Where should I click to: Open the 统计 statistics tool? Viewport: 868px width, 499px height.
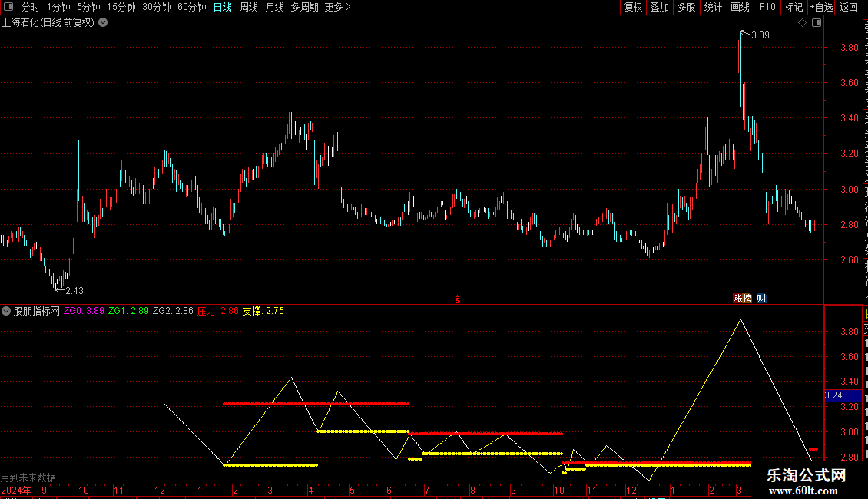point(712,7)
